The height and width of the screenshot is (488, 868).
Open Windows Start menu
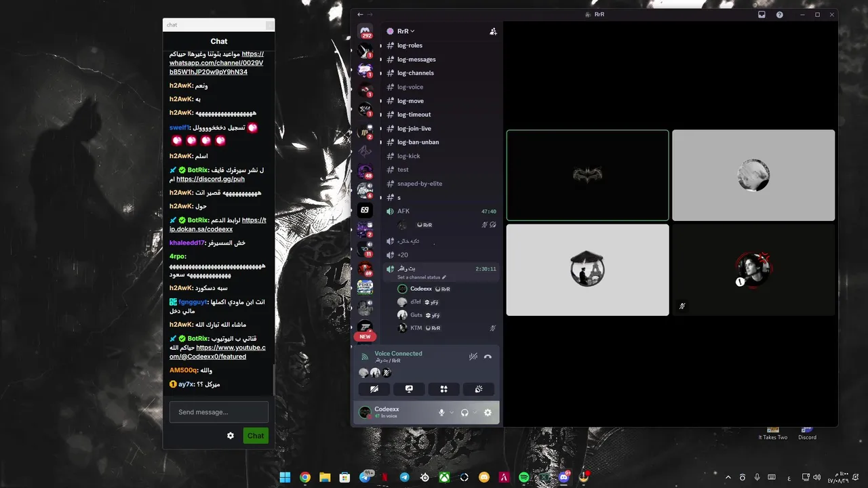coord(285,477)
